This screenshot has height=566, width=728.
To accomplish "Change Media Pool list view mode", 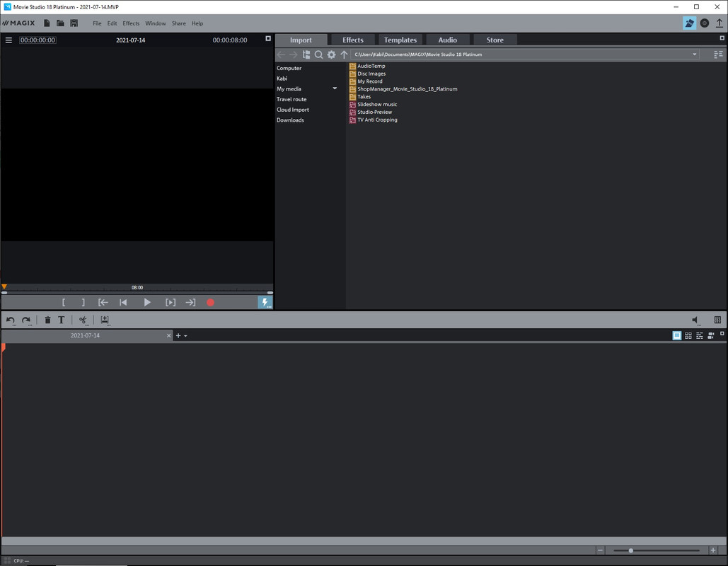I will coord(718,54).
